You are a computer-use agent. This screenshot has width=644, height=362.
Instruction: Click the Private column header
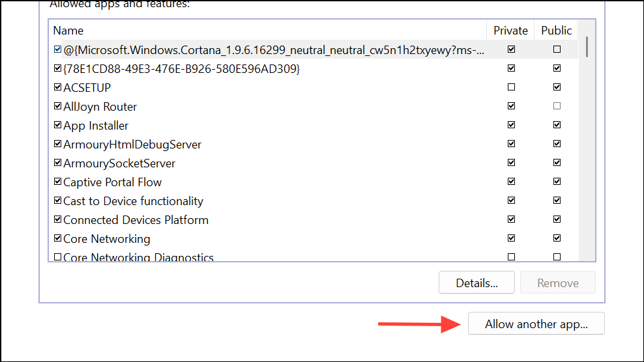click(x=510, y=31)
